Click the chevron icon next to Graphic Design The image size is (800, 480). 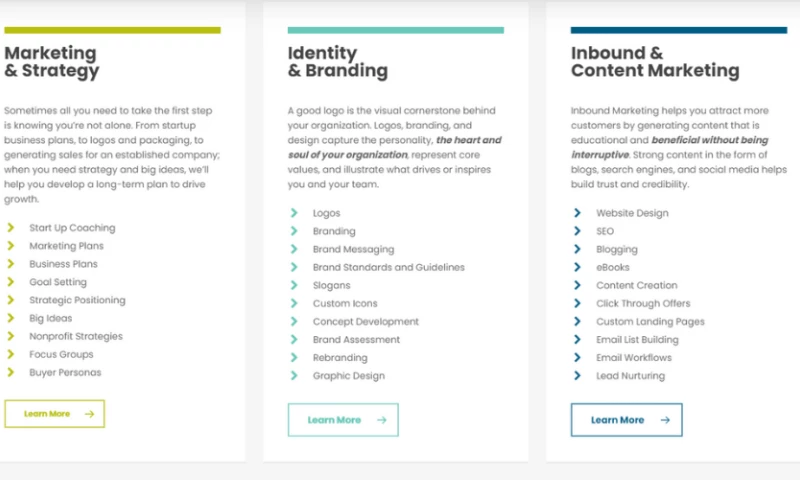tap(294, 376)
